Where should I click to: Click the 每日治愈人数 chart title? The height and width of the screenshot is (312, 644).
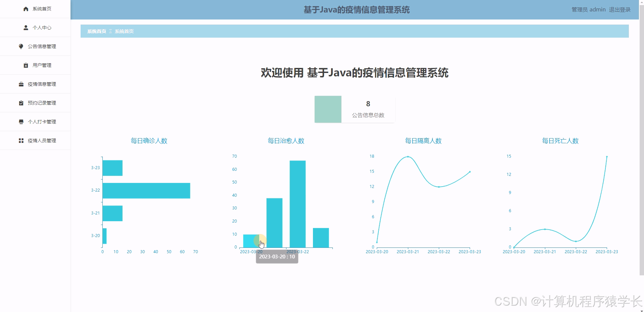point(286,141)
